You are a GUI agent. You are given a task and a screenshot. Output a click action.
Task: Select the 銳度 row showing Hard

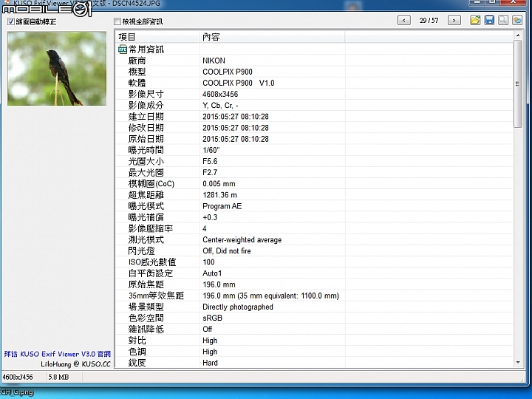[x=314, y=363]
